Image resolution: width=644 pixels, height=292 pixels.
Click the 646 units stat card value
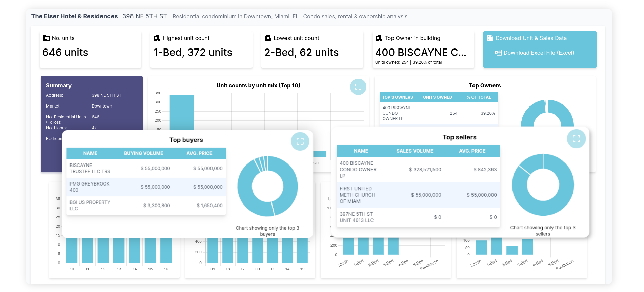coord(65,53)
